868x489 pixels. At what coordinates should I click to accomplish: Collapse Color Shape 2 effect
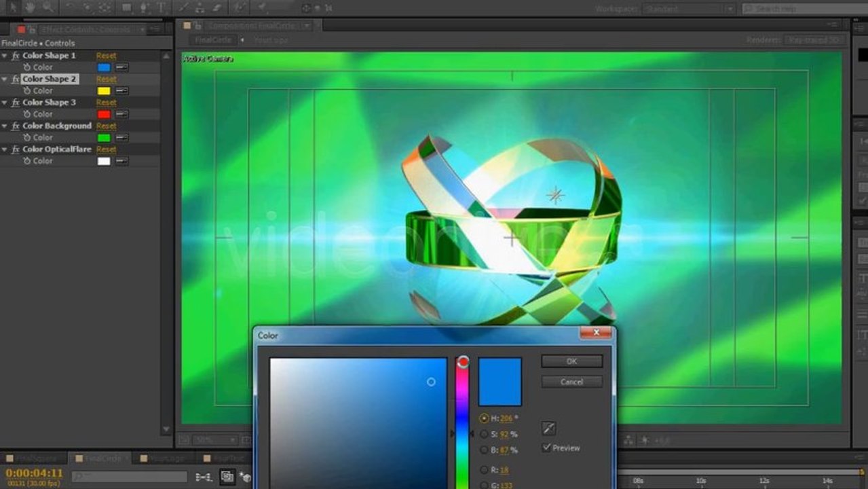(x=5, y=79)
